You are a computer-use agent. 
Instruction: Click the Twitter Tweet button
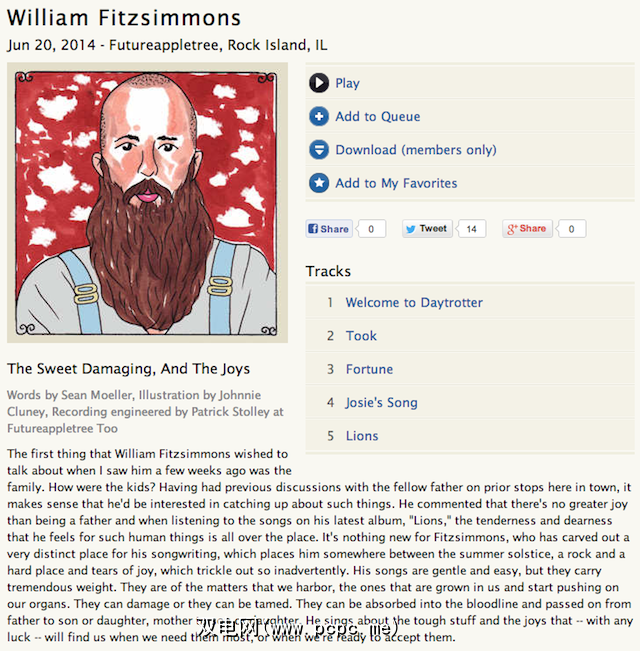426,229
